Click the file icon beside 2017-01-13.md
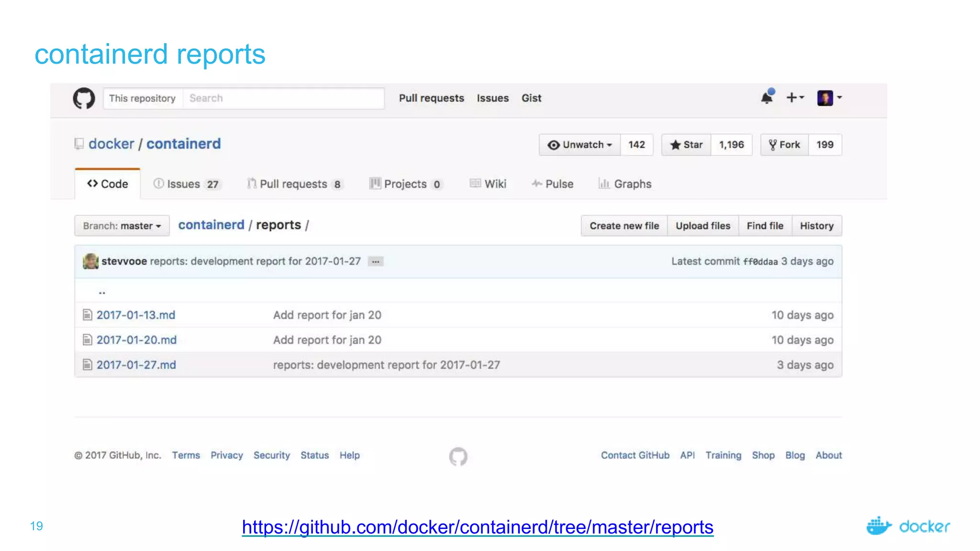980x551 pixels. coord(87,315)
